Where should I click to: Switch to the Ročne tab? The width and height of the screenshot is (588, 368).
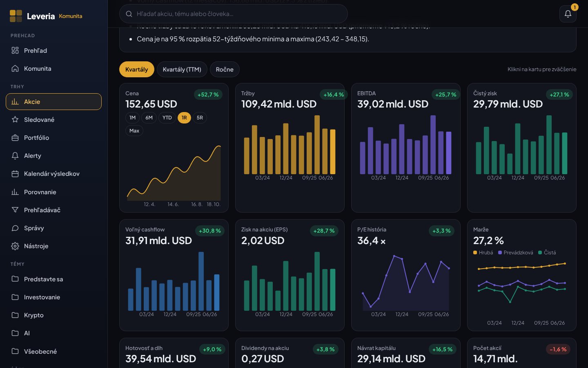[225, 70]
